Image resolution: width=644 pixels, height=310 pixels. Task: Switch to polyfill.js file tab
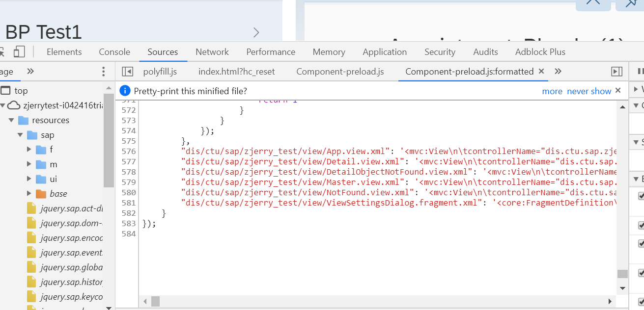[x=160, y=72]
